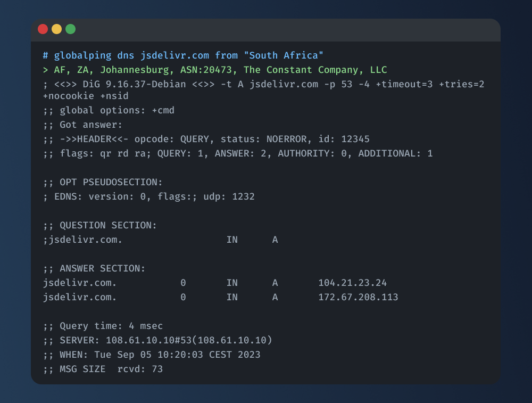Click the ";; global options: +cmd" line

(x=109, y=110)
